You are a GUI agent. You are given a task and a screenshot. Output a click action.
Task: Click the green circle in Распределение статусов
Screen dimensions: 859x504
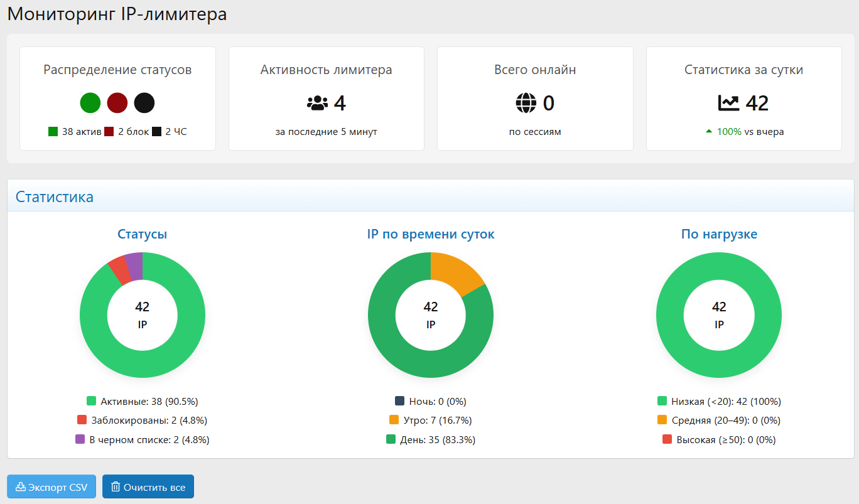point(90,103)
